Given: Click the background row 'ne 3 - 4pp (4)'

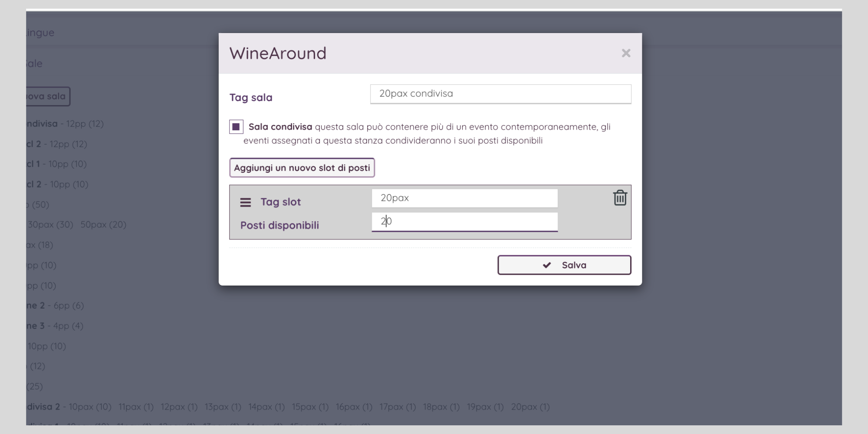Looking at the screenshot, I should pyautogui.click(x=55, y=326).
